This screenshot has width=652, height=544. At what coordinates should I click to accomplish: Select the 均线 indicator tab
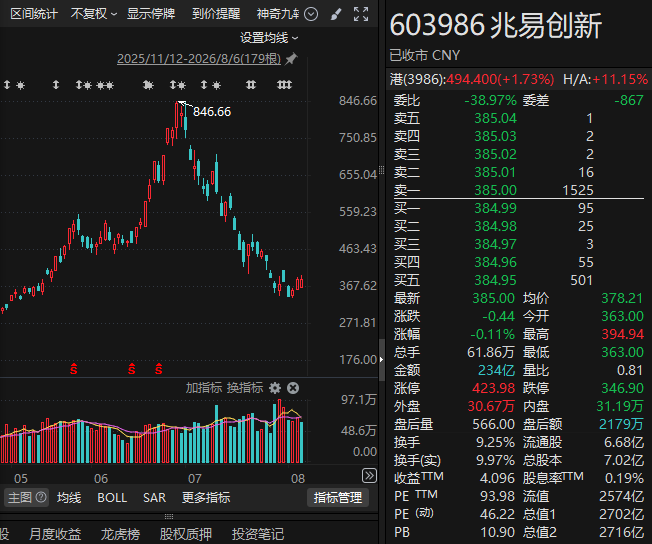pyautogui.click(x=69, y=497)
